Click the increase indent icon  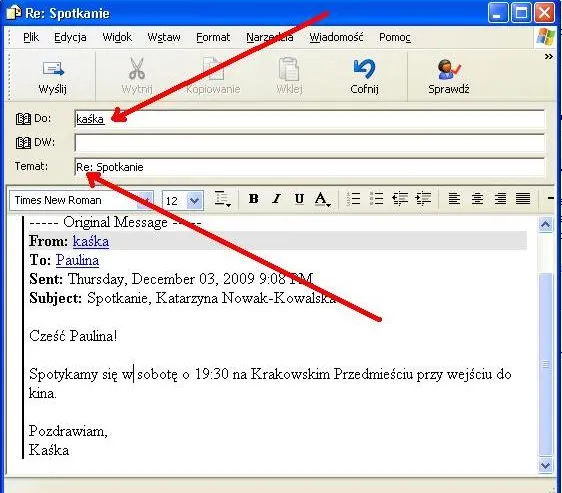(423, 199)
